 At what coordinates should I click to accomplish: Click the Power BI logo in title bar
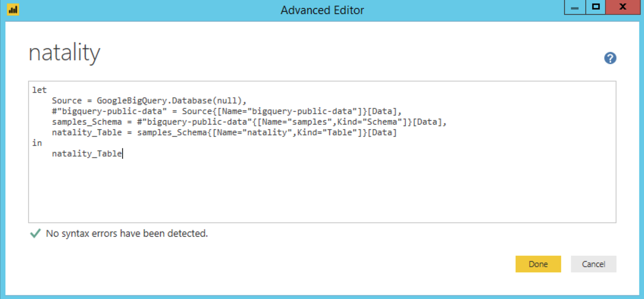coord(13,9)
